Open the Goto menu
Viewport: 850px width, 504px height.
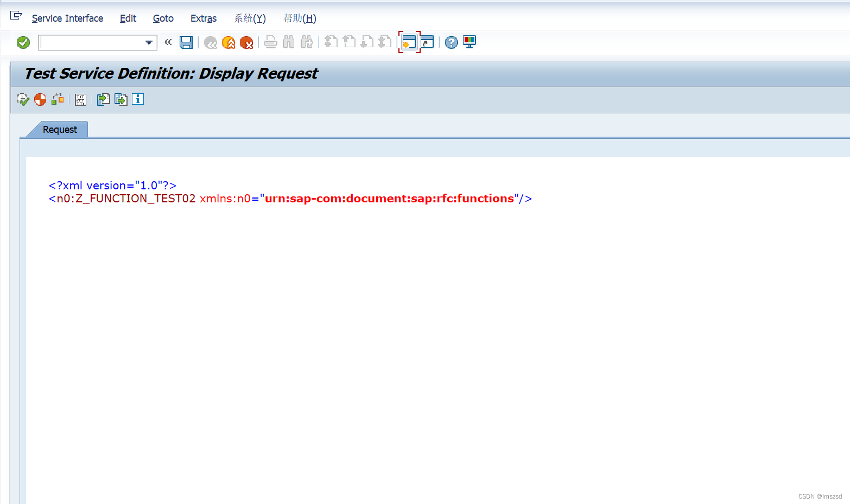point(163,18)
